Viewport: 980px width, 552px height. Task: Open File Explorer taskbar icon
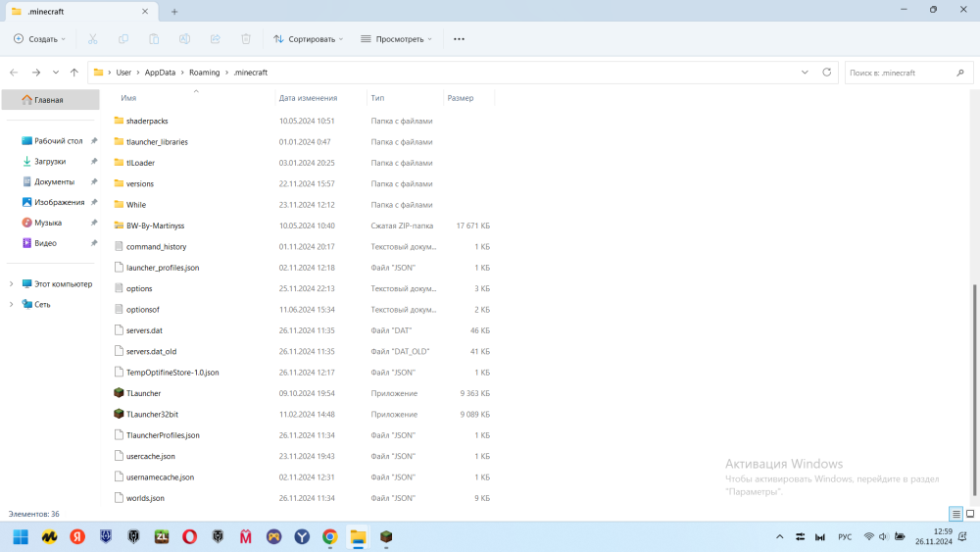(x=358, y=537)
